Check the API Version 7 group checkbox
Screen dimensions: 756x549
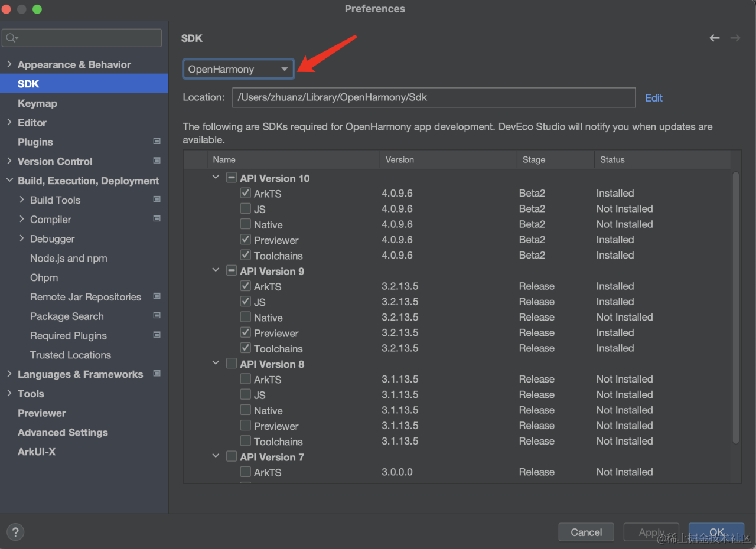[232, 457]
